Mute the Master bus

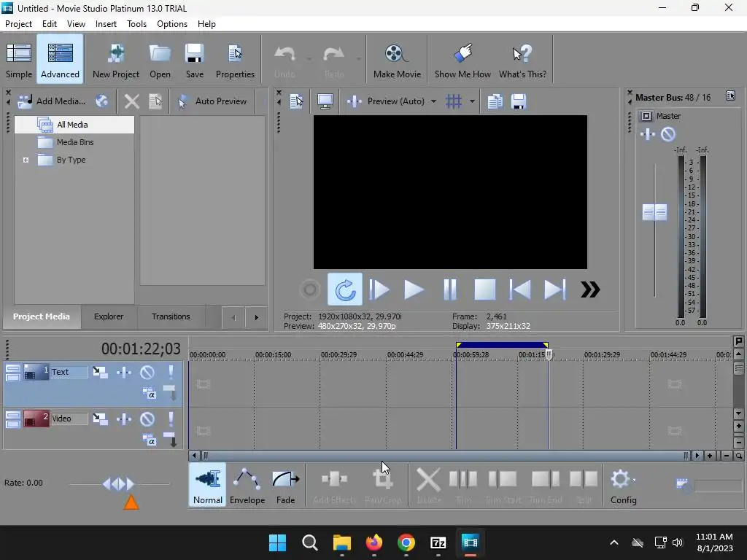pos(668,134)
